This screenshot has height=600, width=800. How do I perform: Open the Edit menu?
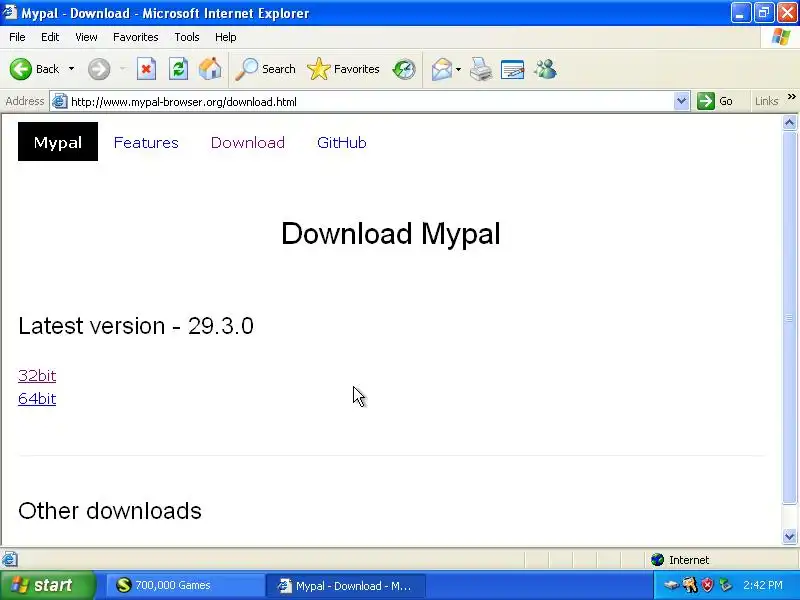pyautogui.click(x=49, y=37)
